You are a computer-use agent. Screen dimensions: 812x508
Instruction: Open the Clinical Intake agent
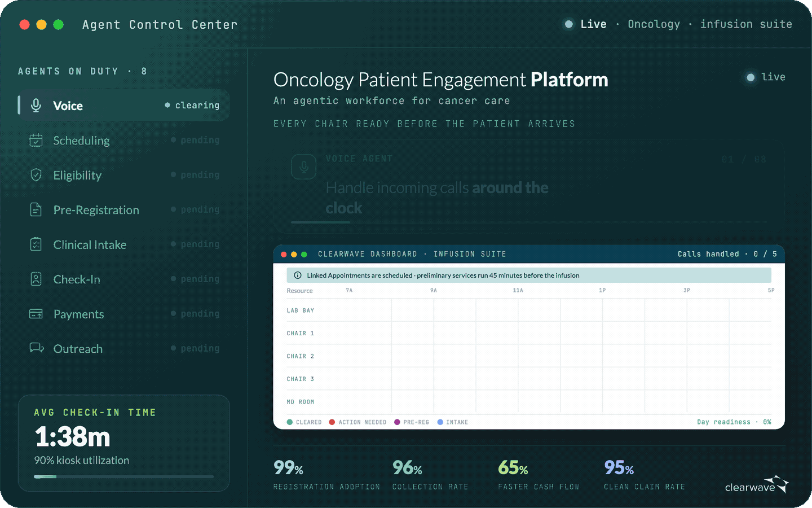coord(124,244)
